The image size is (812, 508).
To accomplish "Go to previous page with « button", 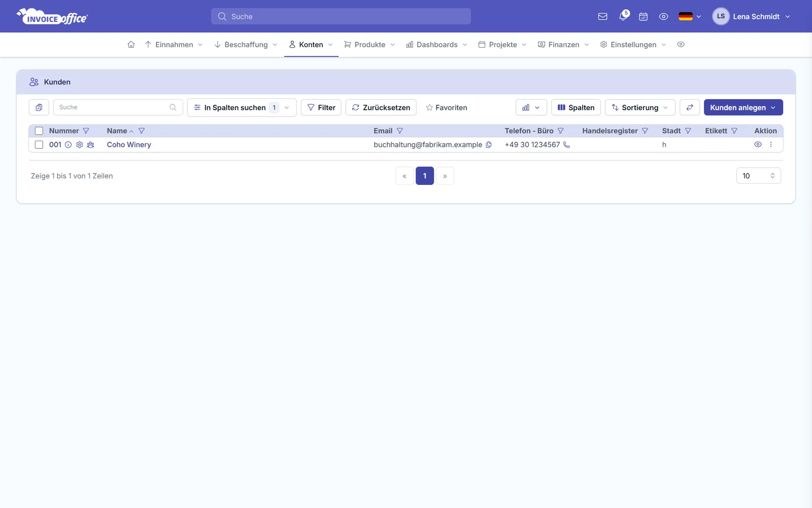I will tap(404, 176).
